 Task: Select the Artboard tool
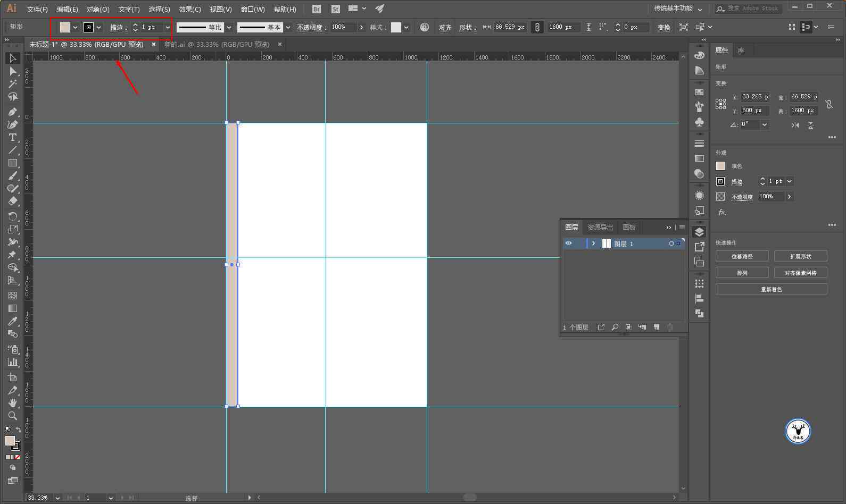13,377
